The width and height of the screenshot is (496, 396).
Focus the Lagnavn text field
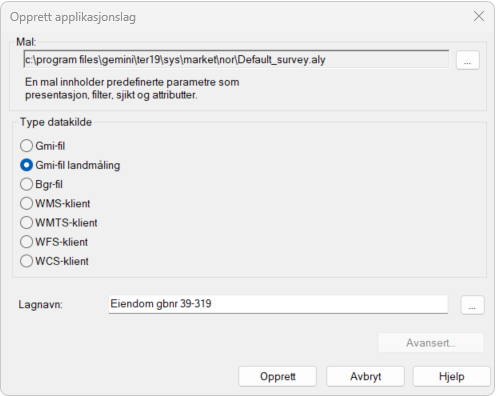278,304
